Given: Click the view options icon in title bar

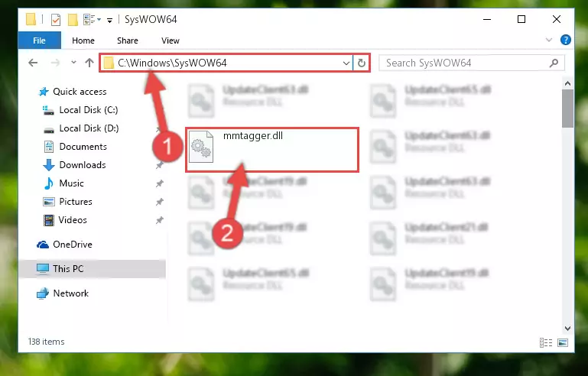Looking at the screenshot, I should tap(89, 19).
